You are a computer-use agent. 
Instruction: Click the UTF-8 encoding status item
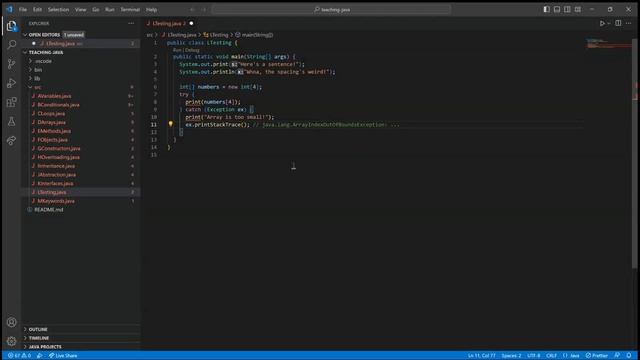click(x=533, y=356)
